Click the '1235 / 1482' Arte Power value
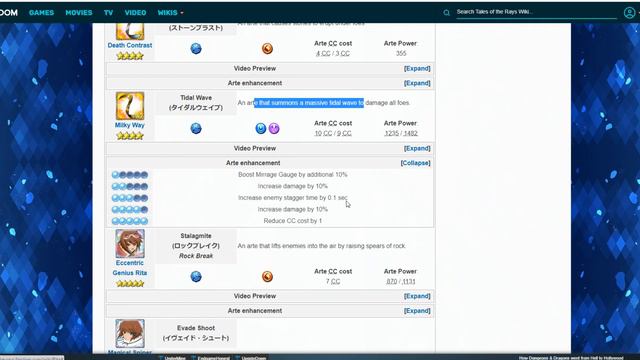The width and height of the screenshot is (640, 360). (x=401, y=133)
